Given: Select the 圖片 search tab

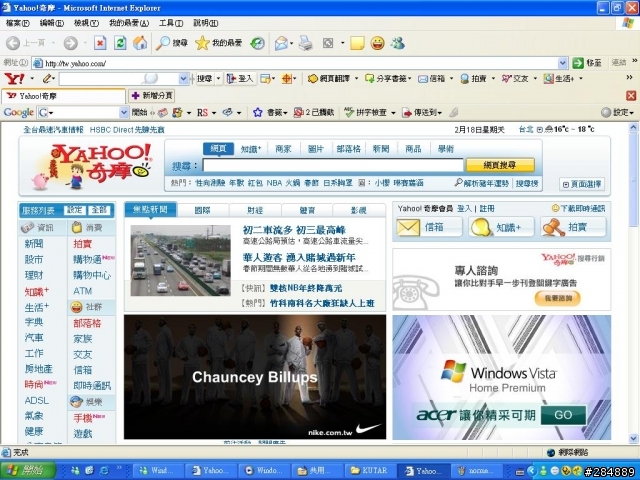Looking at the screenshot, I should (316, 149).
